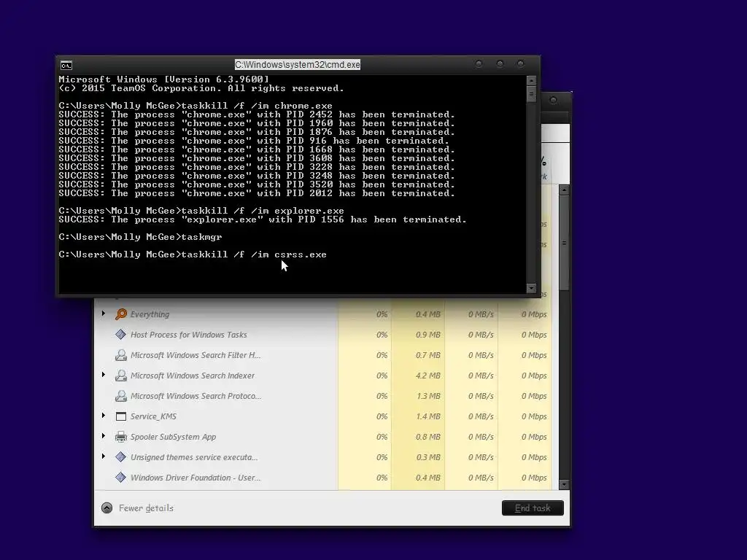Screen dimensions: 747x560
Task: Click the 4.2 MB memory value
Action: [x=427, y=376]
